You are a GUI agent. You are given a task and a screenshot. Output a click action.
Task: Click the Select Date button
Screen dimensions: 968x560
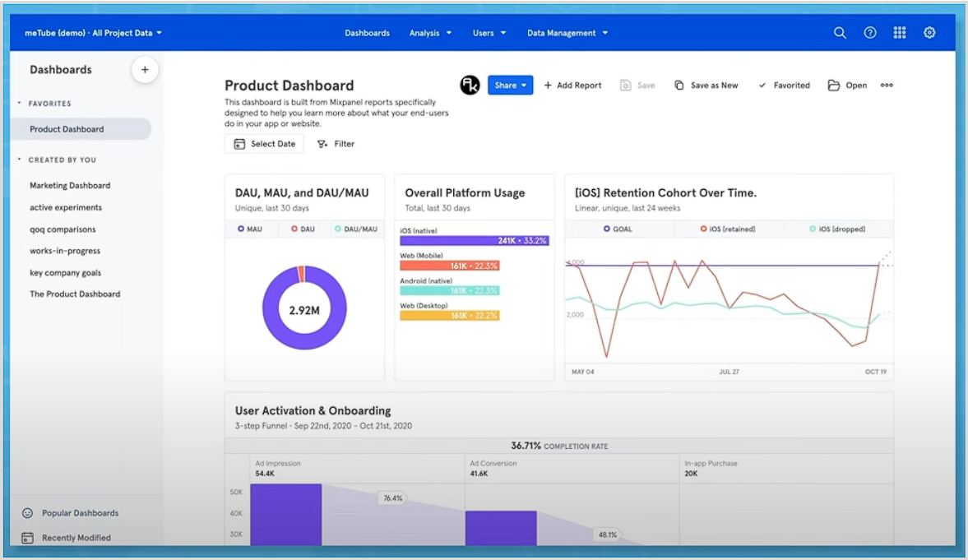click(x=264, y=144)
